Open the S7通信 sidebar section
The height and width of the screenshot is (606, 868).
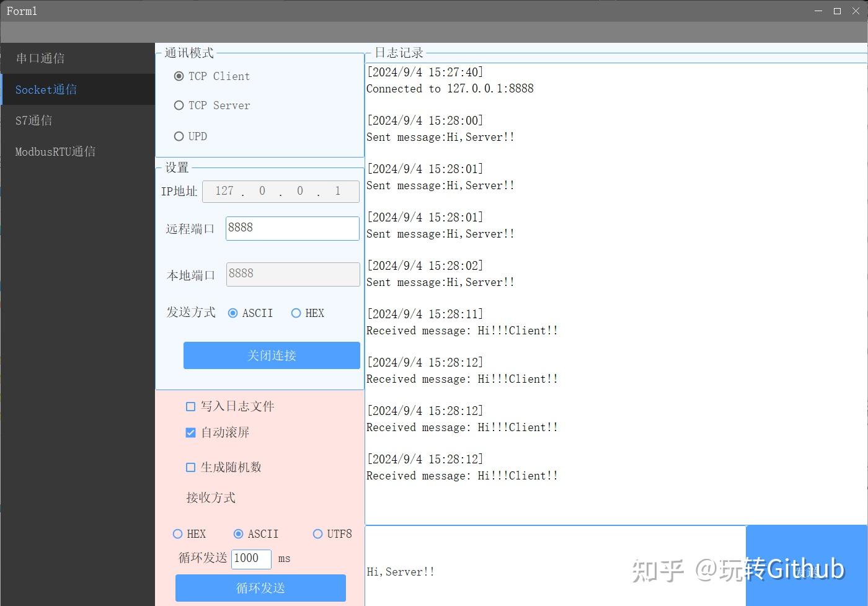click(77, 120)
